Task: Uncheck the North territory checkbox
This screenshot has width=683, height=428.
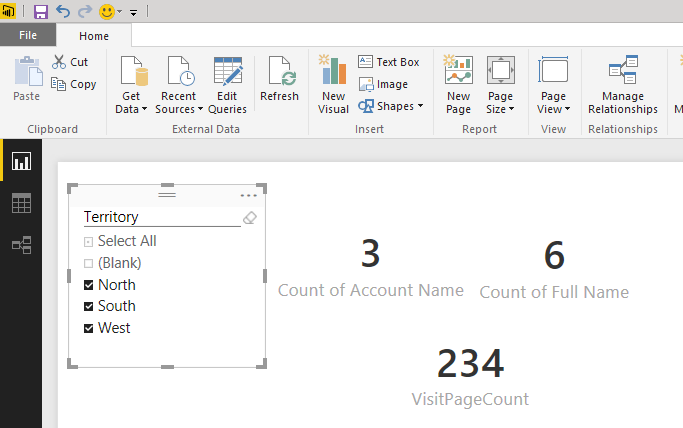Action: coord(89,285)
